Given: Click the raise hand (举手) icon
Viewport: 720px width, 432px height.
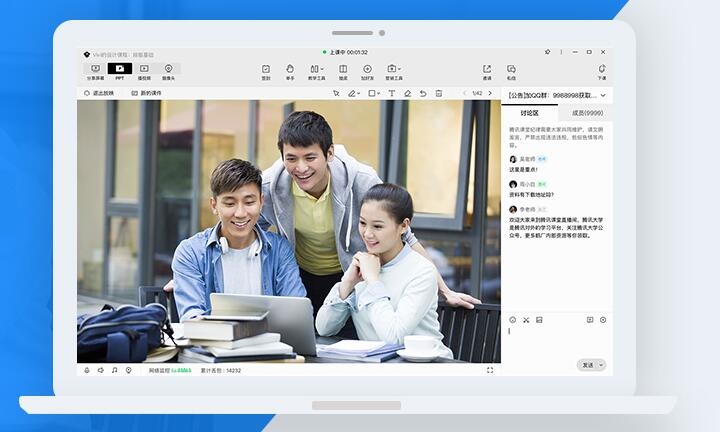Looking at the screenshot, I should 290,71.
